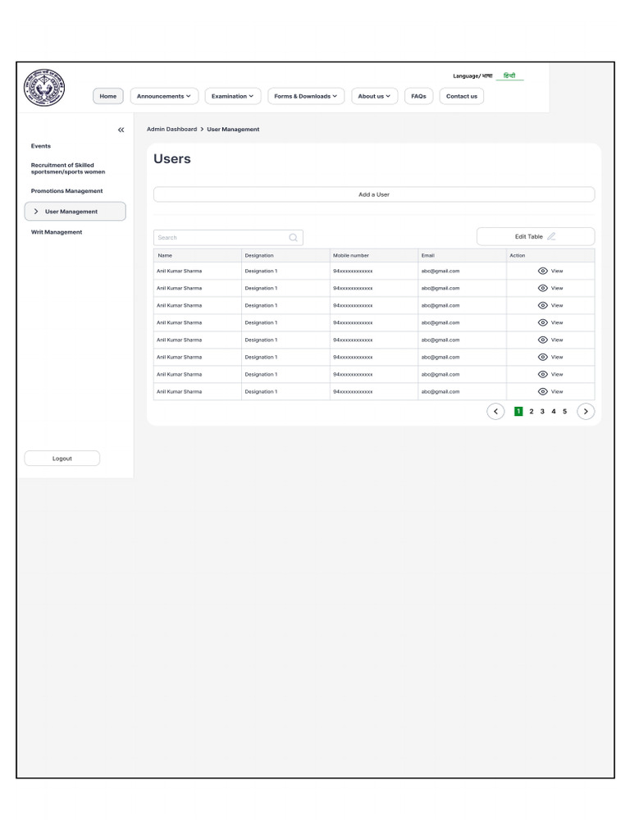Open the Forms & Downloads dropdown
Viewport: 630px width, 840px height.
(x=306, y=96)
